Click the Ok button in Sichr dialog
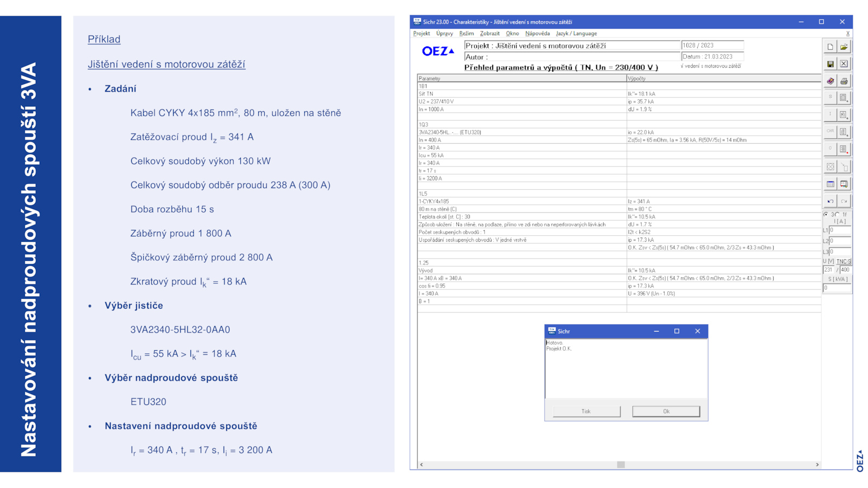This screenshot has width=868, height=488. [666, 412]
